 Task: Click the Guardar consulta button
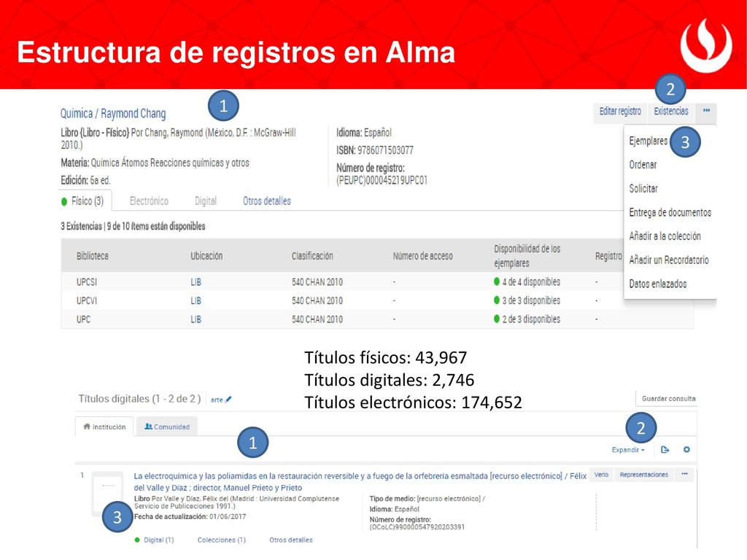coord(668,399)
